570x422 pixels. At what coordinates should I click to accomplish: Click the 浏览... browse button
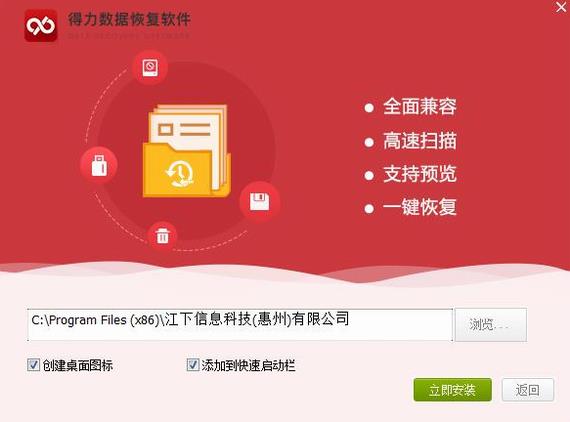click(491, 325)
